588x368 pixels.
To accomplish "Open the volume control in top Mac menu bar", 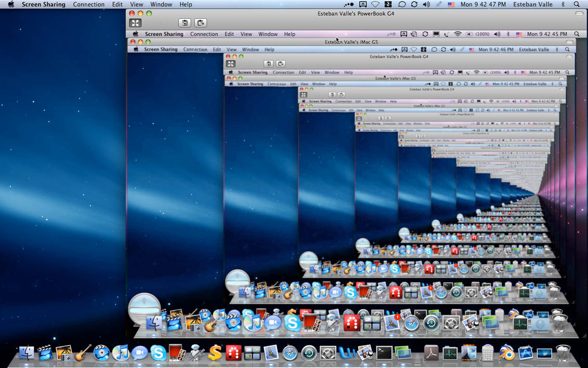I will click(426, 4).
